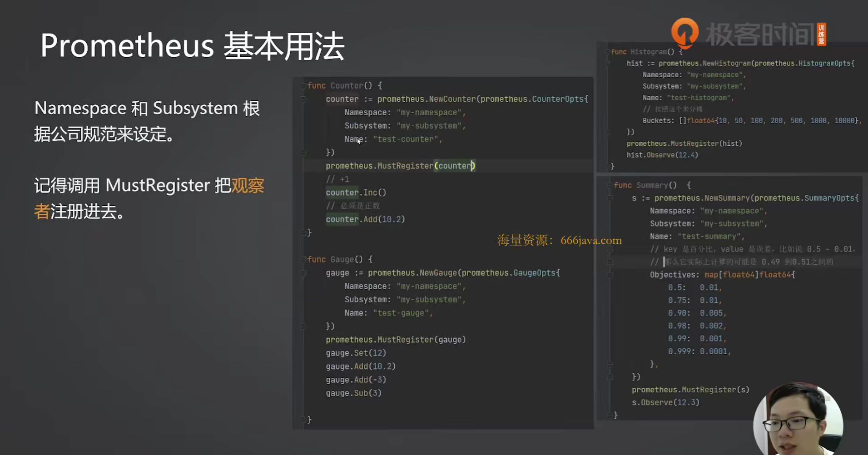Click the 'Buckets: []float64{10, 50, ...}' line
Image resolution: width=868 pixels, height=455 pixels.
(752, 121)
